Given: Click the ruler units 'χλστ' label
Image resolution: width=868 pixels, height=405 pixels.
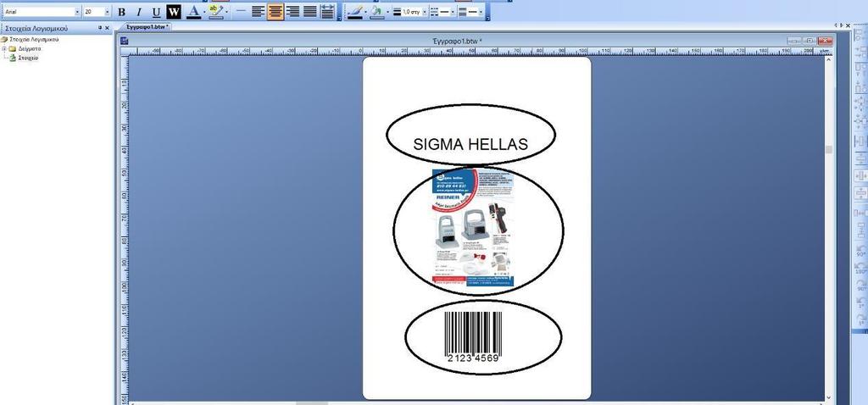Looking at the screenshot, I should click(824, 52).
